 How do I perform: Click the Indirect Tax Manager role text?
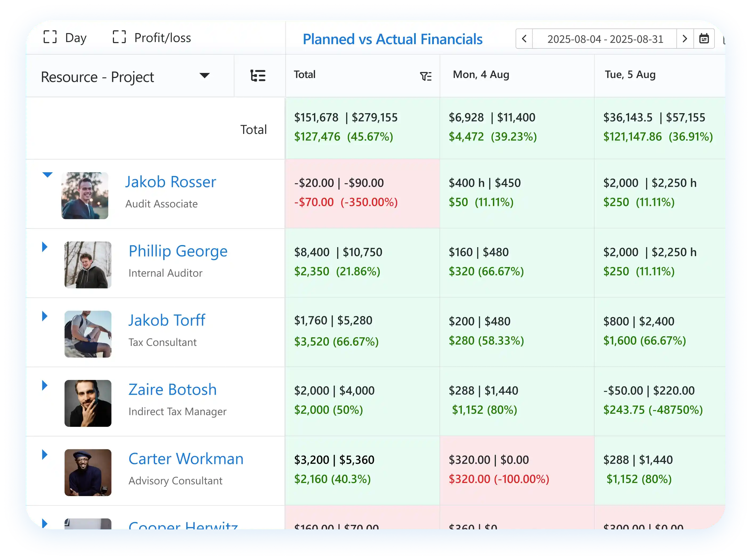point(177,411)
